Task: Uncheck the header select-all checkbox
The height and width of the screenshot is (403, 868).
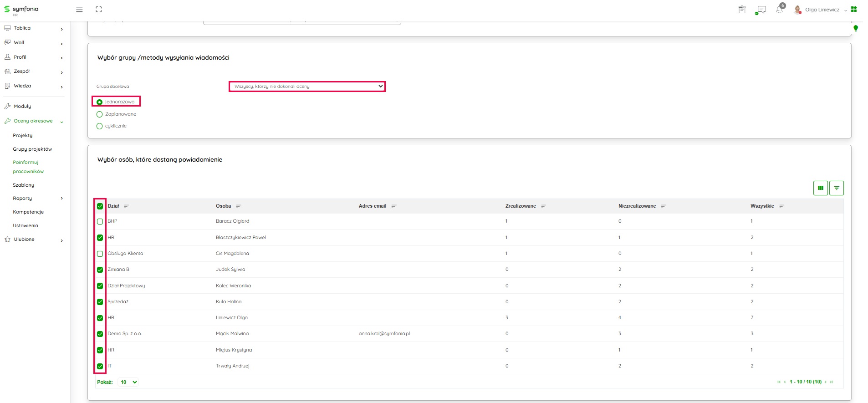Action: pyautogui.click(x=100, y=206)
